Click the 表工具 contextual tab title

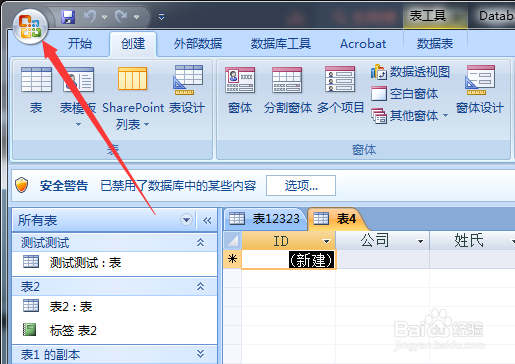tap(428, 16)
